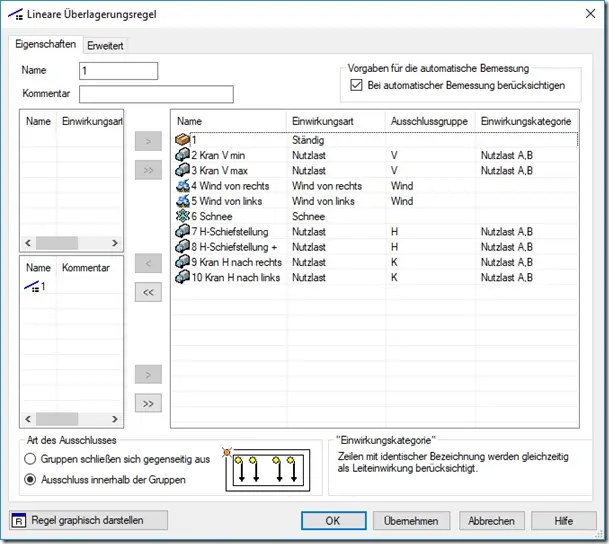The image size is (609, 544).
Task: Click the Übernehmen button
Action: (x=411, y=520)
